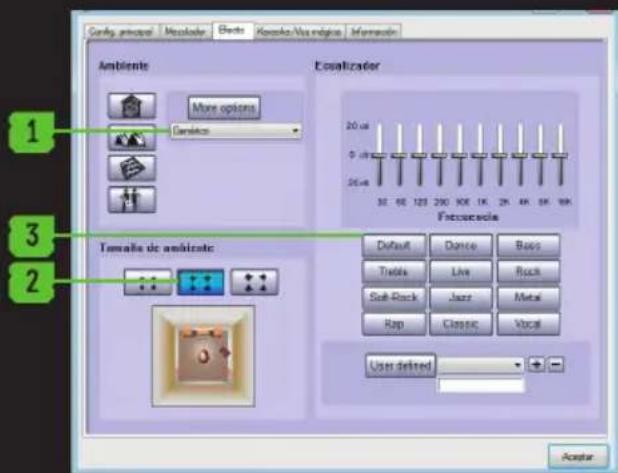Choose the Jazz equalizer preset

coord(461,298)
